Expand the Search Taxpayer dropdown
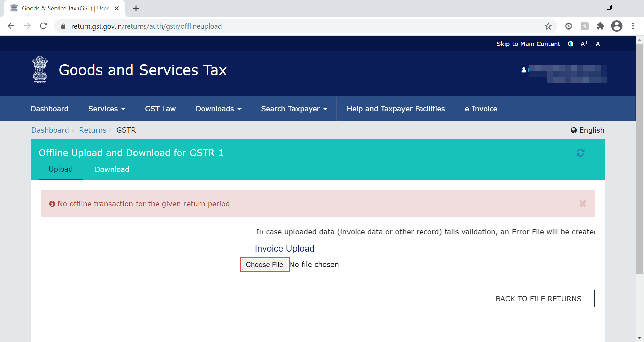Screen dimensions: 644x342 (294, 109)
